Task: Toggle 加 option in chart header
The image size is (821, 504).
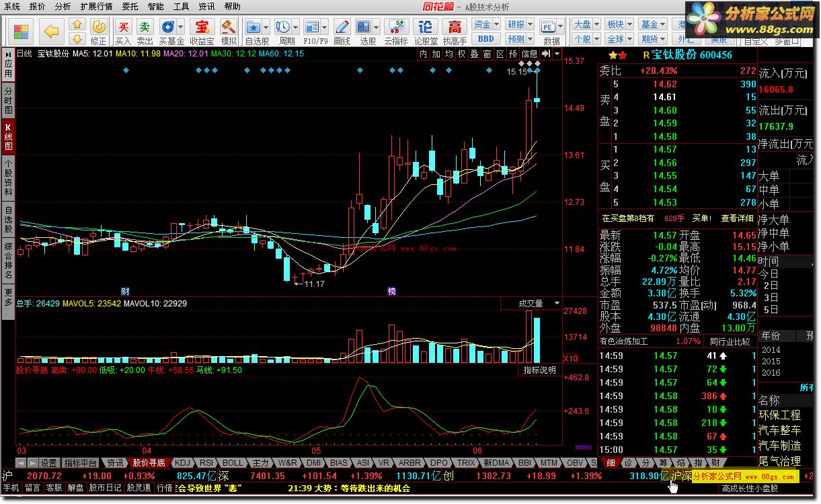Action: (436, 53)
